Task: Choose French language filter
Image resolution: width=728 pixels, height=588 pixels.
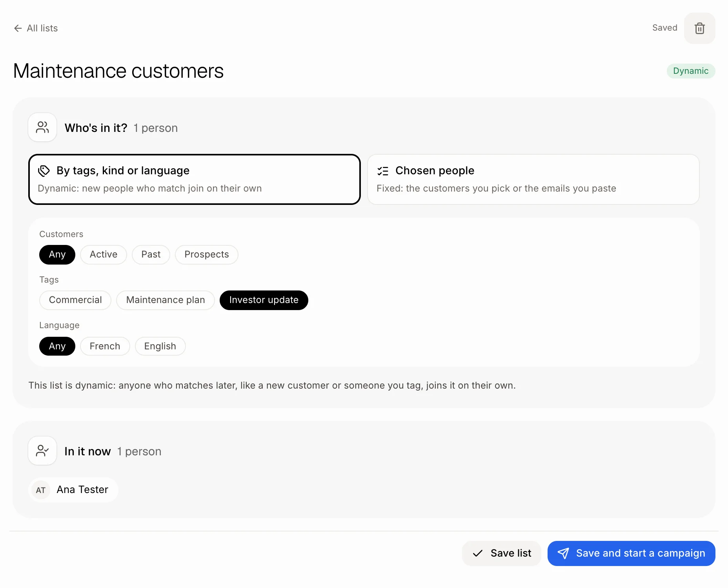Action: 105,346
